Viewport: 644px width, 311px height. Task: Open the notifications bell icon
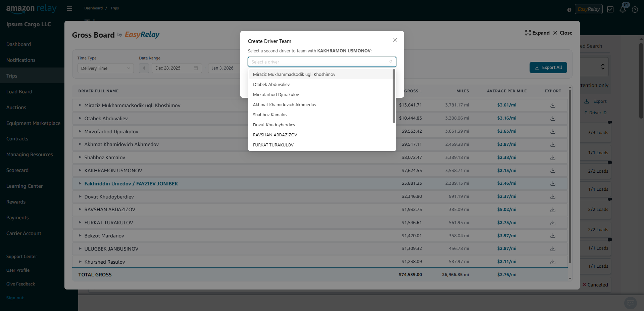[x=623, y=9]
